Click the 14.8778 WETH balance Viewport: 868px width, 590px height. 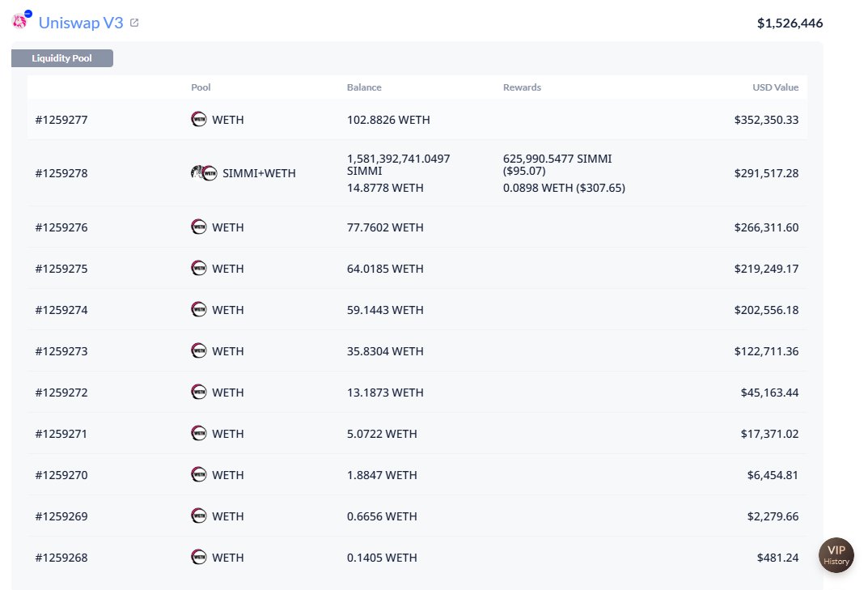pos(385,188)
